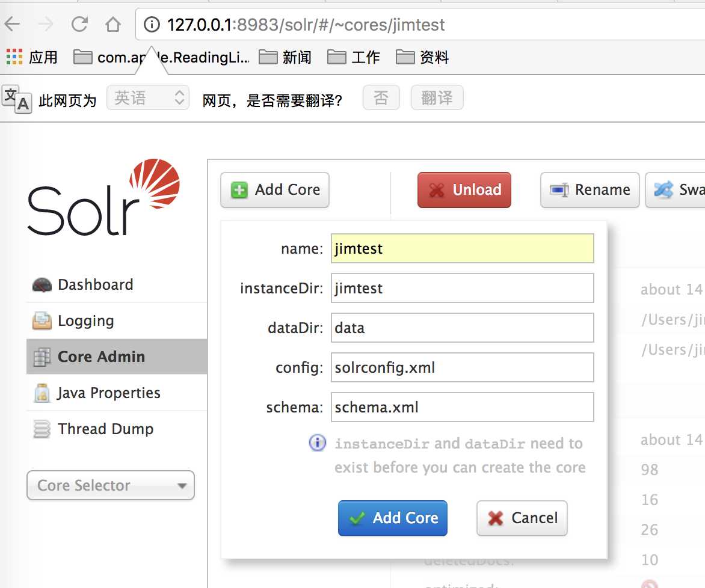Open the browser home page icon

pos(113,24)
